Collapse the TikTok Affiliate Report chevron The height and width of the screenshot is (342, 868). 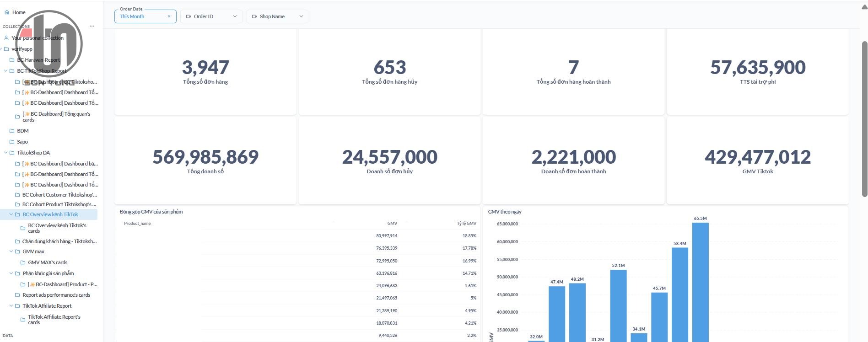tap(11, 306)
